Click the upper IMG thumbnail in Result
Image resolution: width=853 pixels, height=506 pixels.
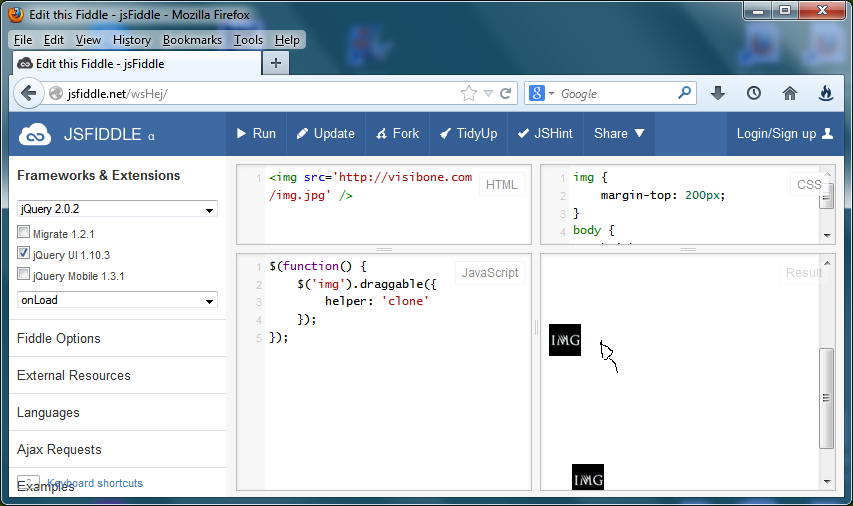click(565, 340)
